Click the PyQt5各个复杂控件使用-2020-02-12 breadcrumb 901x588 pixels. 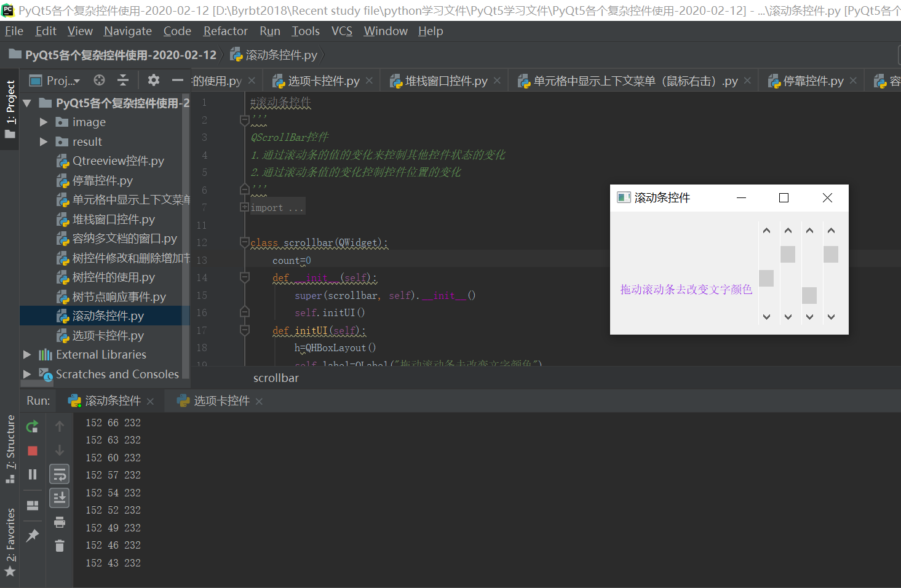click(114, 55)
